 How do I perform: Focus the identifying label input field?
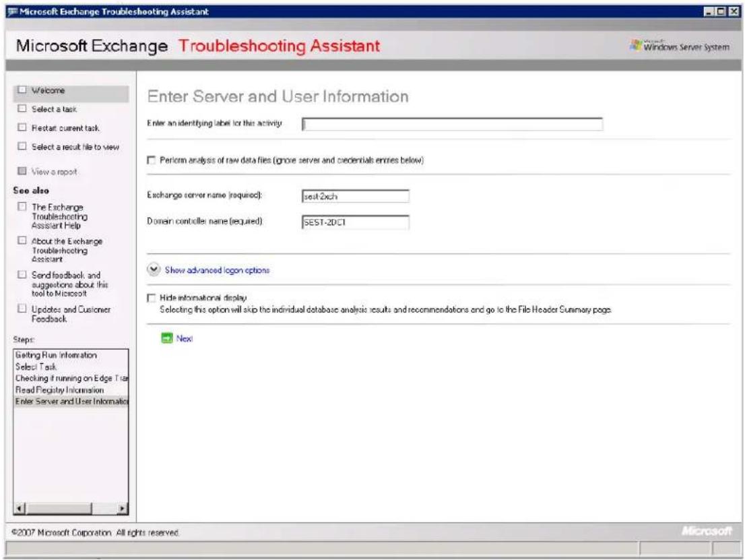click(453, 125)
